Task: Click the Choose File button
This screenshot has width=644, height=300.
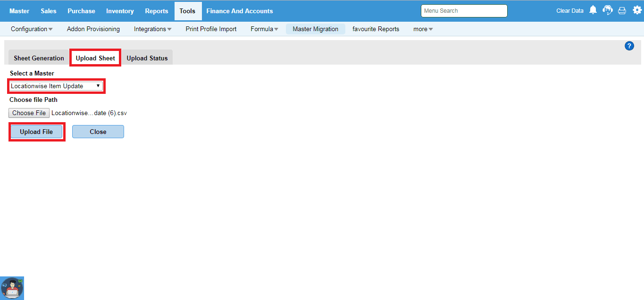Action: (29, 113)
